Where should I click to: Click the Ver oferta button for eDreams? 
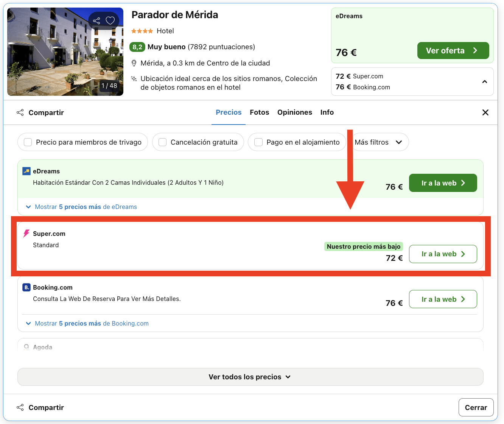[x=453, y=50]
